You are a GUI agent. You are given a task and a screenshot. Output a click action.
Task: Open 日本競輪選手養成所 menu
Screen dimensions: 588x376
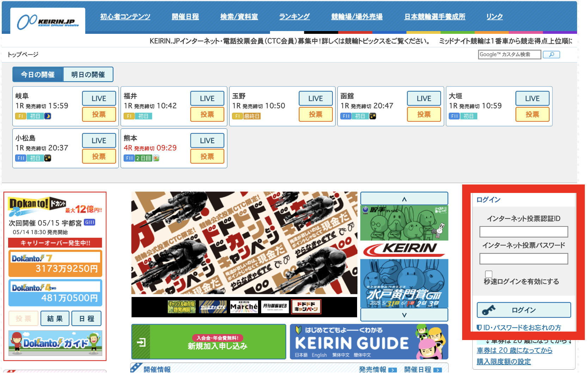435,17
